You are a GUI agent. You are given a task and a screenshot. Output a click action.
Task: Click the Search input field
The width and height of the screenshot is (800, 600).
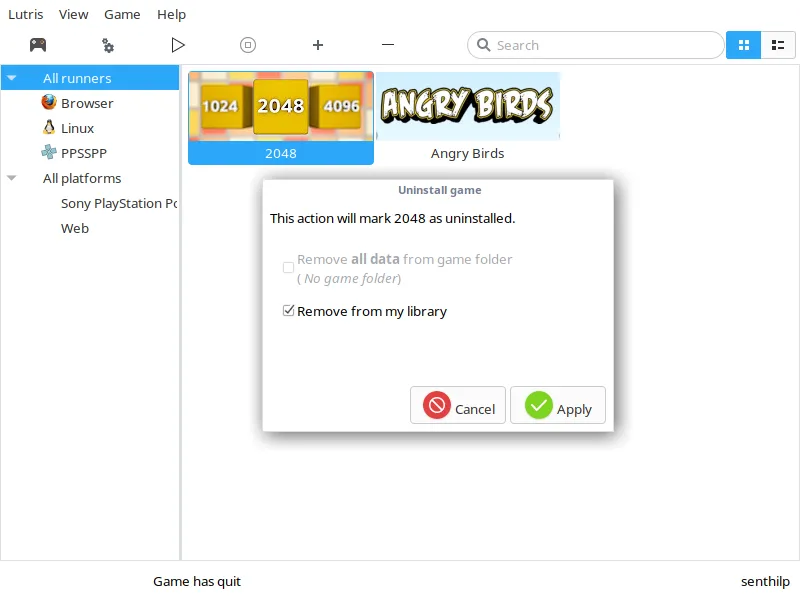[x=600, y=45]
